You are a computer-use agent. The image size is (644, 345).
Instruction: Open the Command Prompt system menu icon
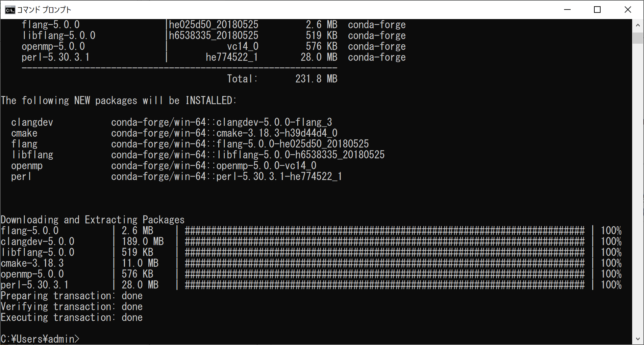10,10
